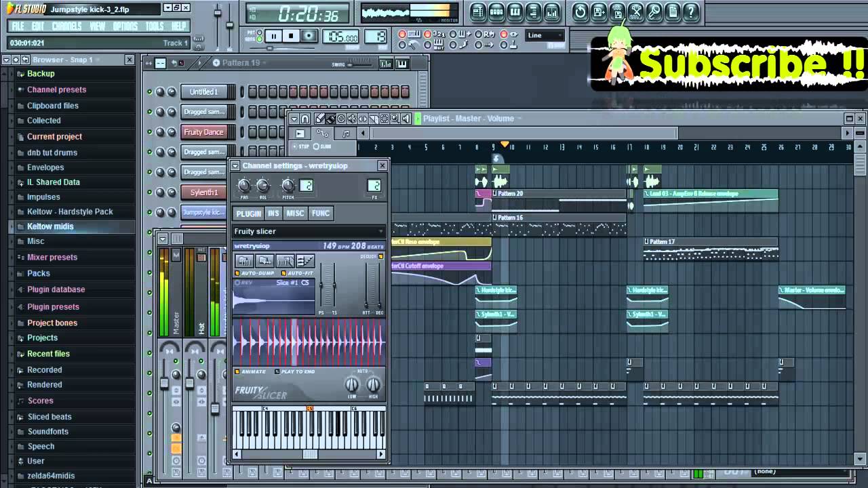Click the record button in transport
Image resolution: width=868 pixels, height=488 pixels.
(x=309, y=36)
